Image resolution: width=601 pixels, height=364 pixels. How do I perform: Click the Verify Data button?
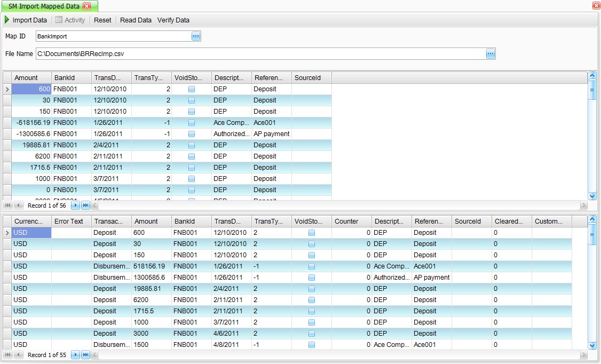point(173,20)
